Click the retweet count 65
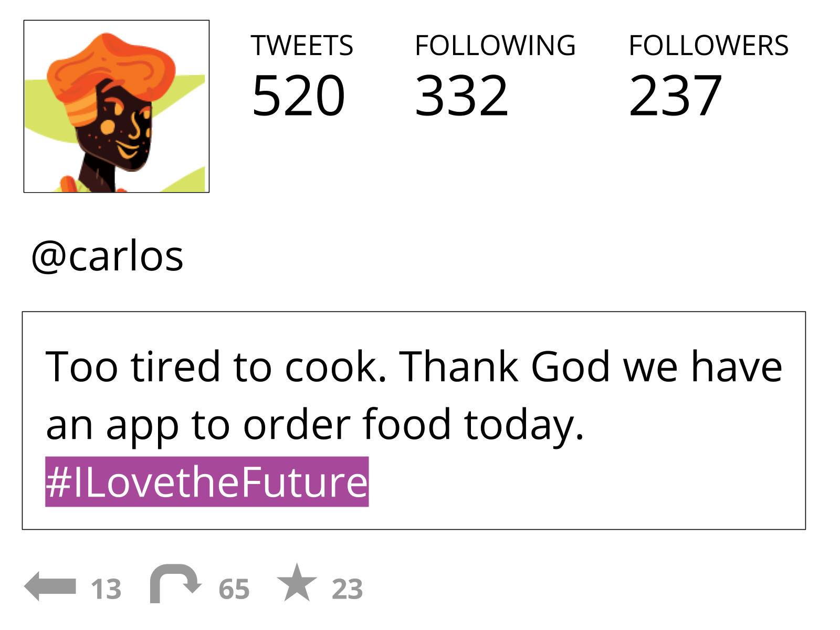840x630 pixels. (x=234, y=589)
